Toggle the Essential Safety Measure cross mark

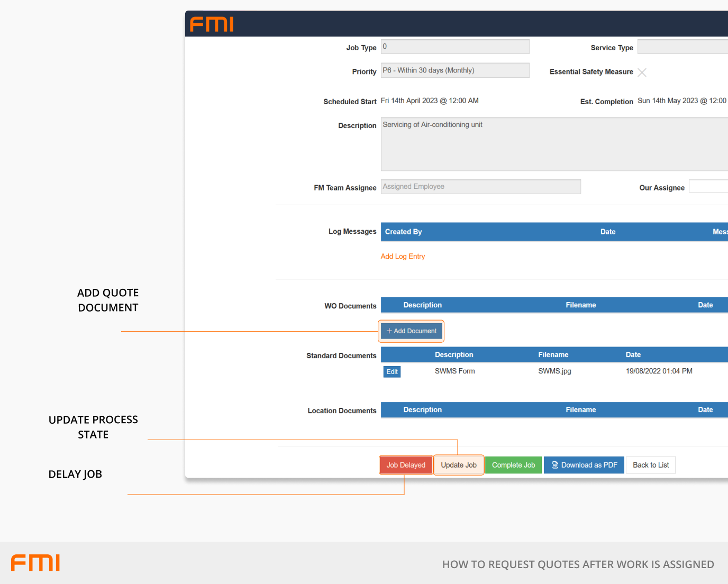642,72
